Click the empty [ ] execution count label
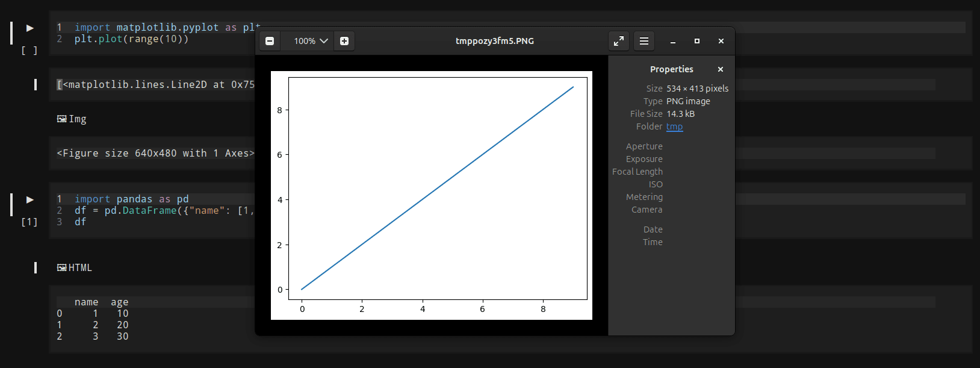The width and height of the screenshot is (980, 368). [x=29, y=51]
